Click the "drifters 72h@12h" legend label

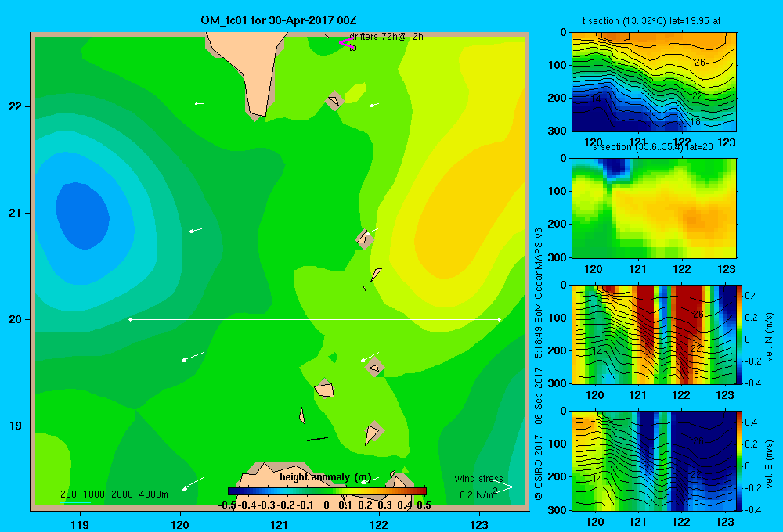click(x=386, y=37)
